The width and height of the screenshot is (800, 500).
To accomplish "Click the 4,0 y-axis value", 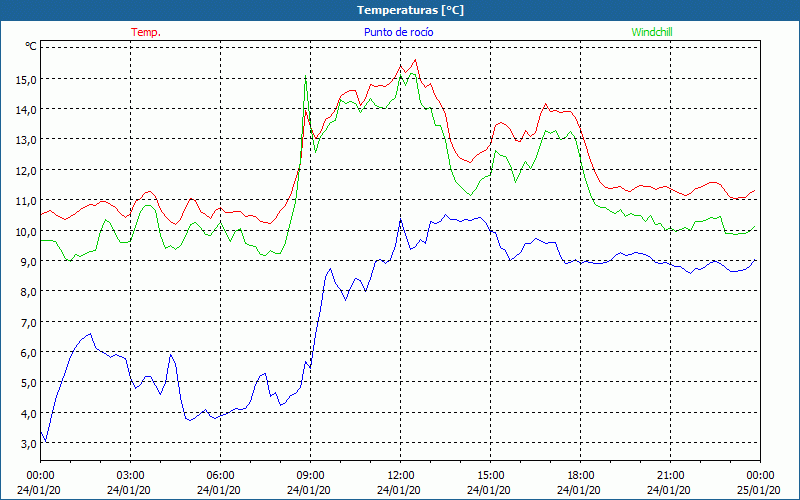I will coord(30,413).
